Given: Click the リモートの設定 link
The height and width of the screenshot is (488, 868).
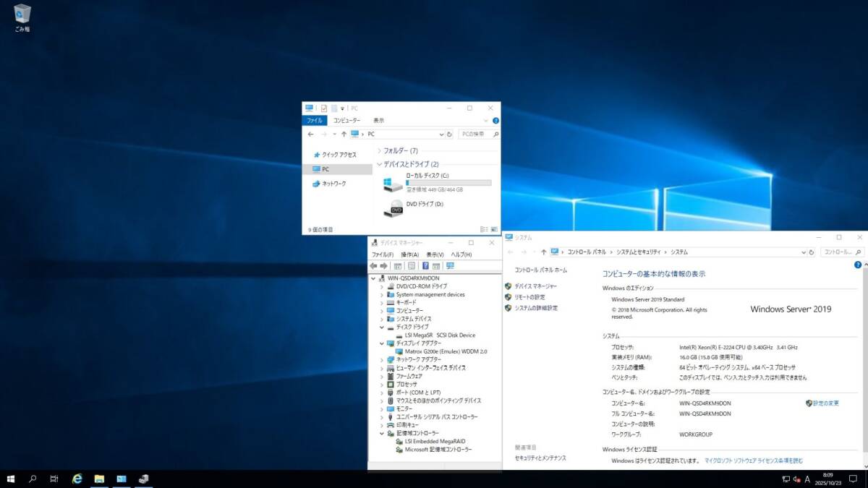Looking at the screenshot, I should pyautogui.click(x=529, y=297).
